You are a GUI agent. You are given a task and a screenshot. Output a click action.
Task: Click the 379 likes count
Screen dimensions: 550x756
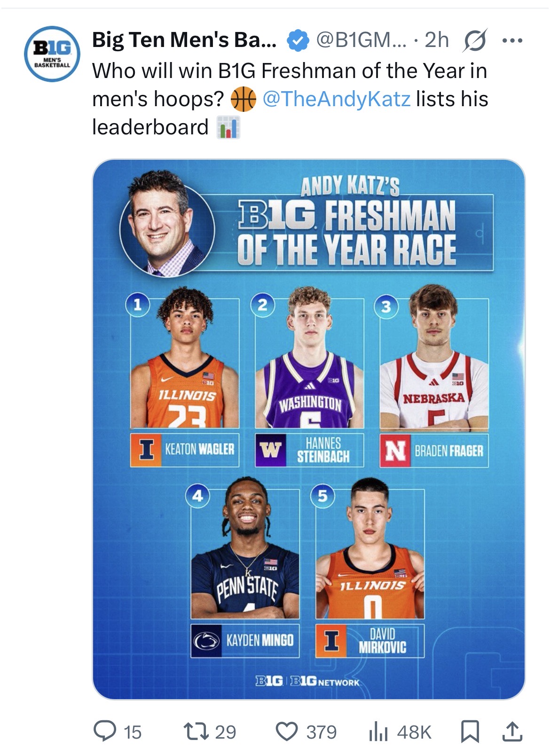pyautogui.click(x=322, y=732)
